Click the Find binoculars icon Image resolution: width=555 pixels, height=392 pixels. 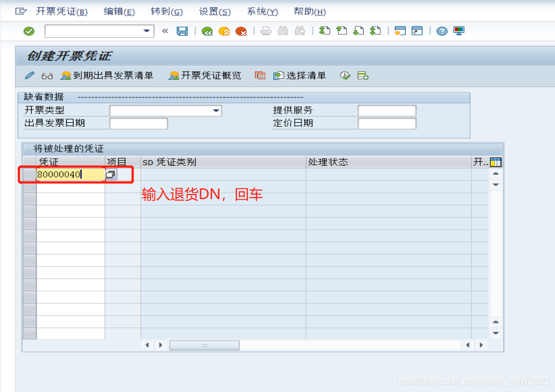(x=283, y=31)
